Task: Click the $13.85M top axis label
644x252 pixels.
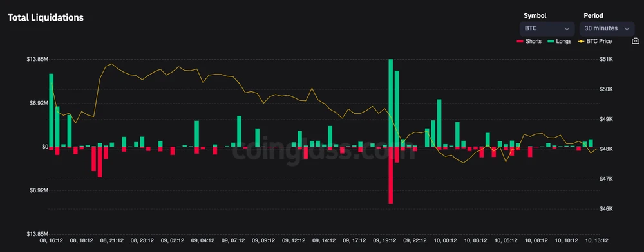Action: 37,59
